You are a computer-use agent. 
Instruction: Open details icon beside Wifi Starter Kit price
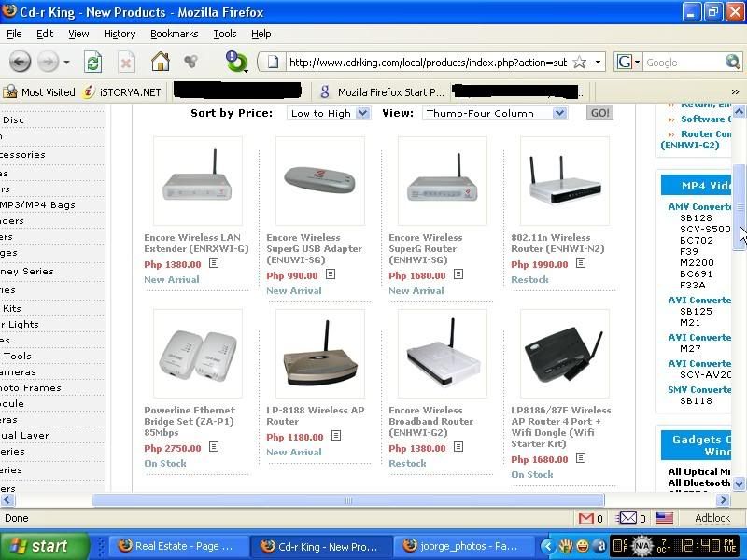[x=581, y=457]
